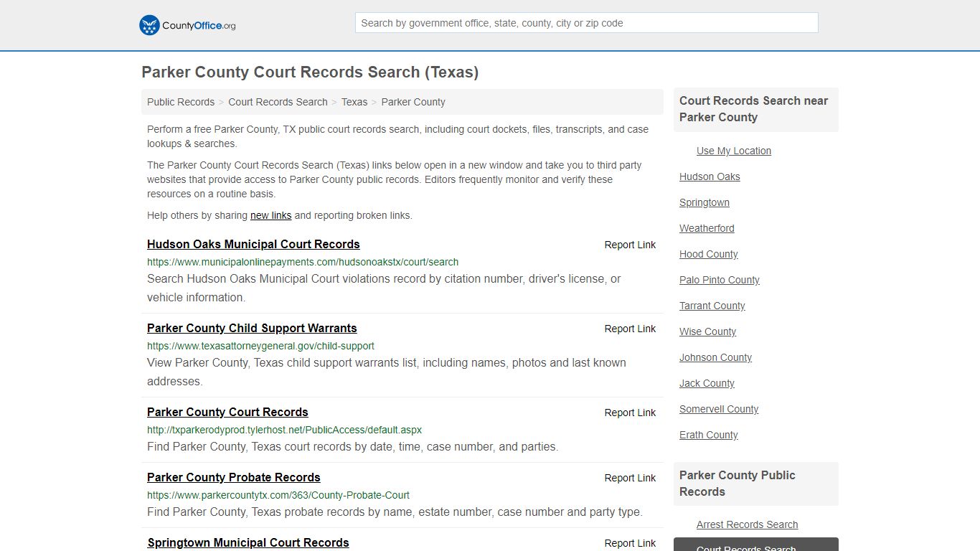Go to Texas breadcrumb link
The image size is (980, 551).
[354, 102]
